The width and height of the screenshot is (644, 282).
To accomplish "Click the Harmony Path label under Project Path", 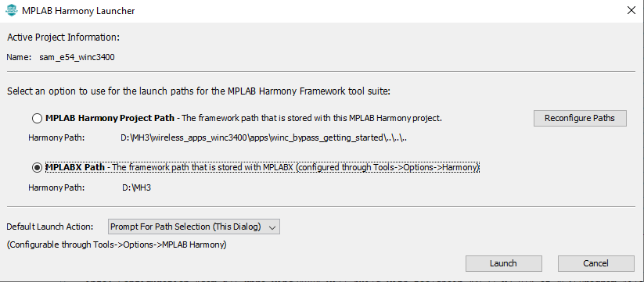I will [56, 138].
